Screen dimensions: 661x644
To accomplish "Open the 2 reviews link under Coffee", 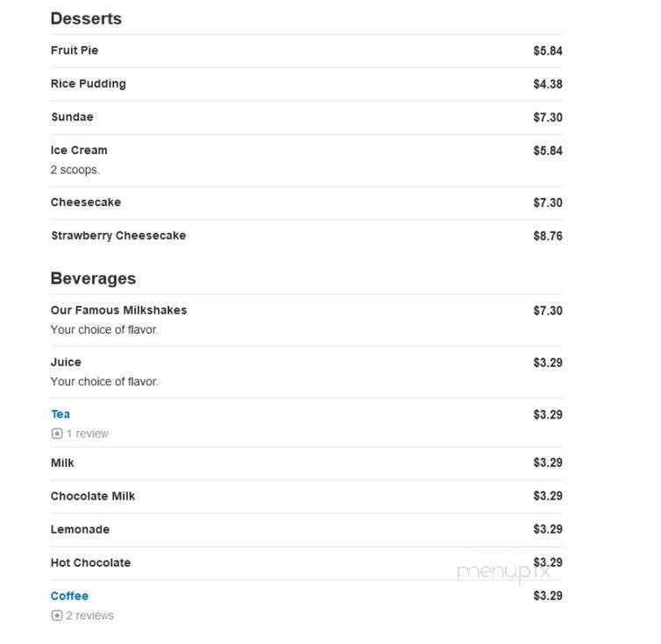I will tap(89, 615).
